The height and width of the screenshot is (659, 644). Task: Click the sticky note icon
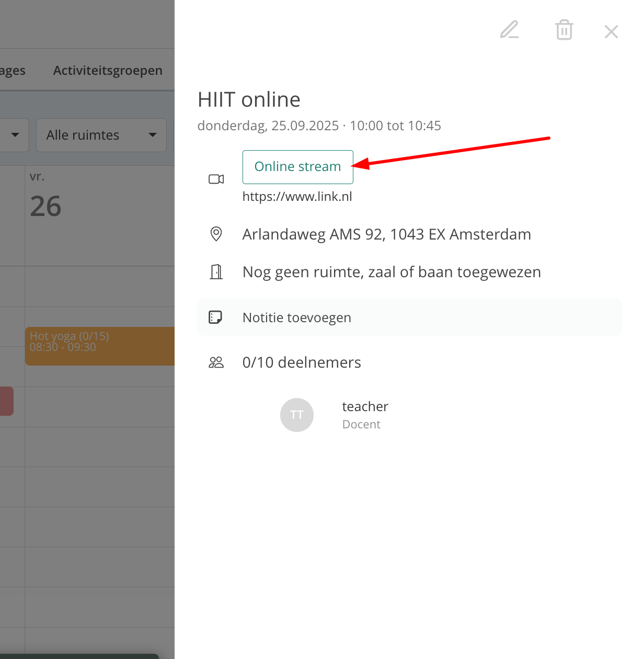tap(215, 317)
